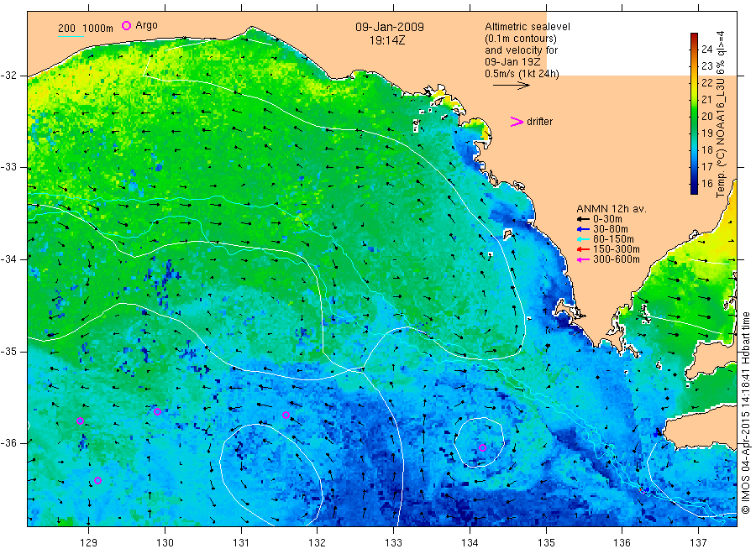Image resolution: width=756 pixels, height=554 pixels.
Task: Click the IMOS copyright timestamp text
Action: (746, 412)
